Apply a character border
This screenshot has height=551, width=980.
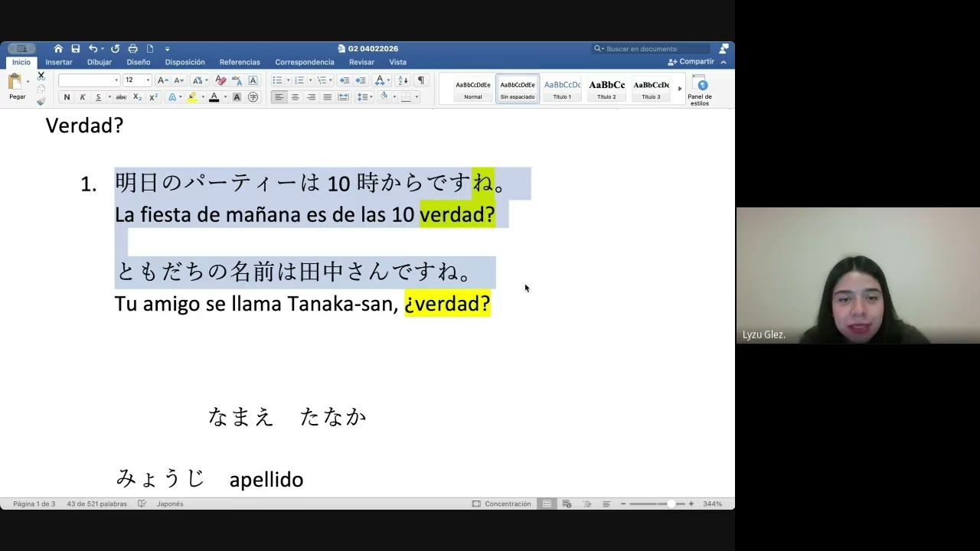pos(253,80)
